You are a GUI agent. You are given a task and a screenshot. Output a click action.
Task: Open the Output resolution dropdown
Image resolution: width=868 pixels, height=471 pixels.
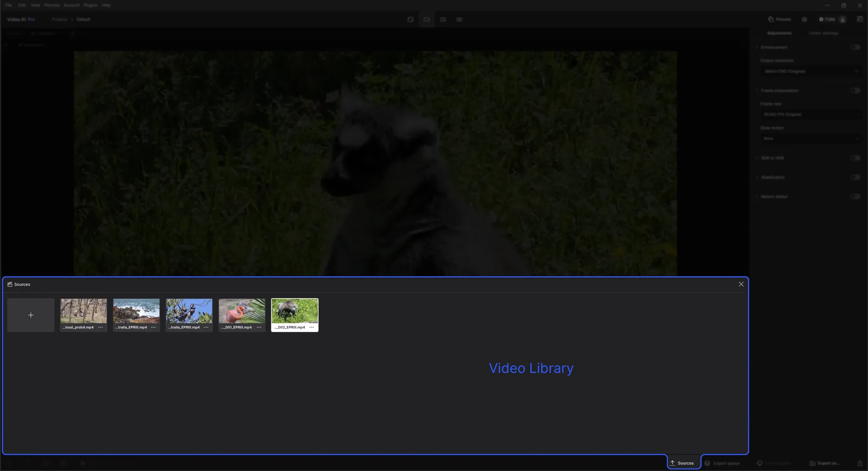pyautogui.click(x=810, y=71)
